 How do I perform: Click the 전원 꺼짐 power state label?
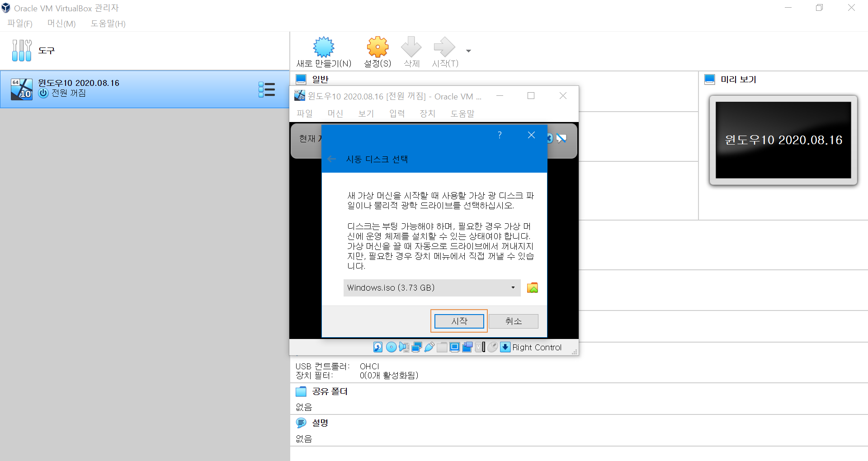coord(69,93)
